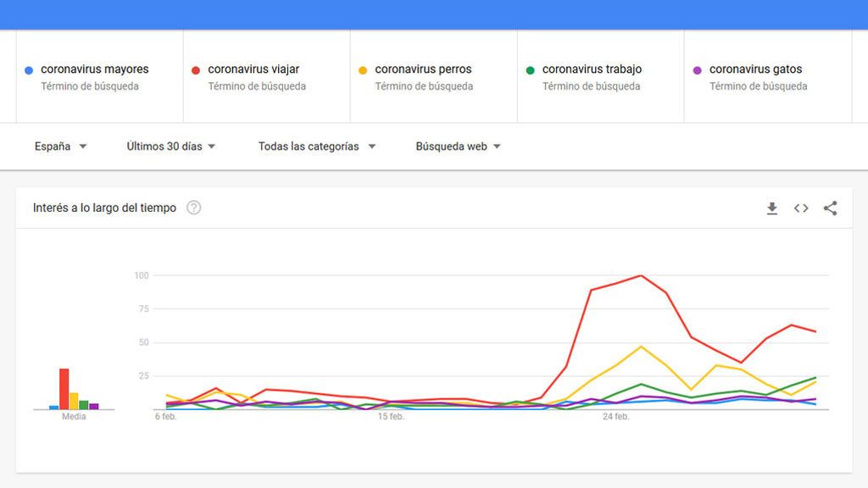Open help icon next to chart title
This screenshot has height=488, width=868.
194,208
